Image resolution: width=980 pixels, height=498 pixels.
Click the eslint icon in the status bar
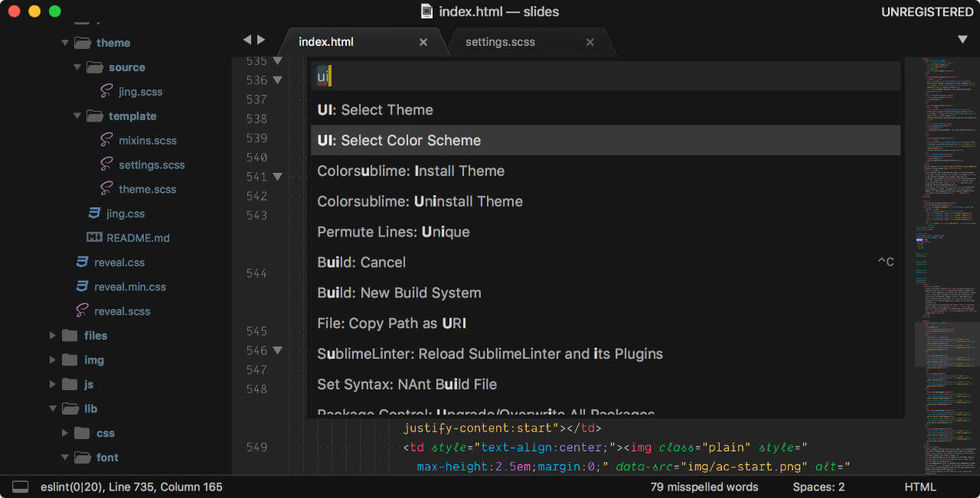pos(20,487)
